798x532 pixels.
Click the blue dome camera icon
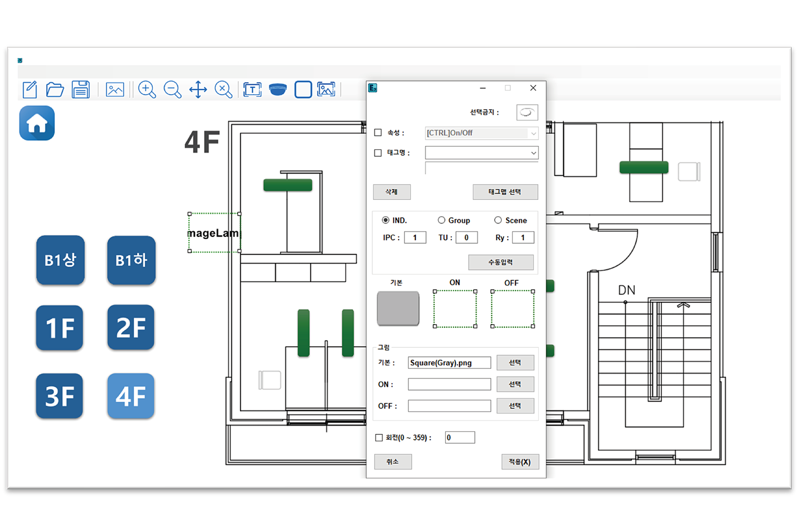(278, 89)
